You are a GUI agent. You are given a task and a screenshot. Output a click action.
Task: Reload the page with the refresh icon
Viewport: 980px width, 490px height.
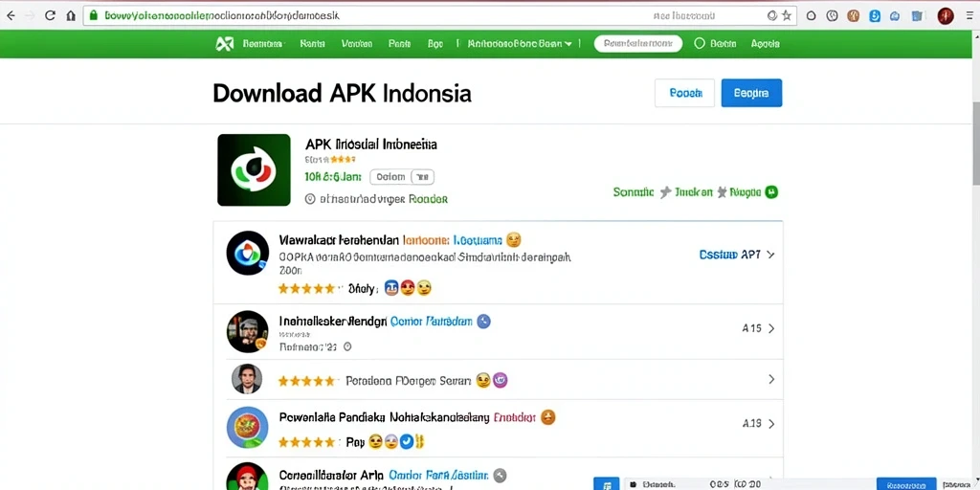tap(51, 15)
